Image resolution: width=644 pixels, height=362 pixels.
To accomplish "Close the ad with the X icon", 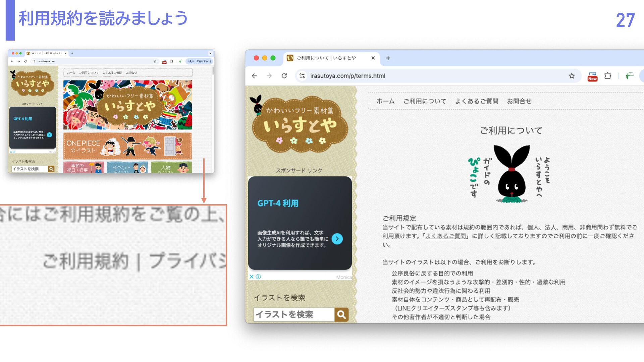I will pyautogui.click(x=251, y=277).
